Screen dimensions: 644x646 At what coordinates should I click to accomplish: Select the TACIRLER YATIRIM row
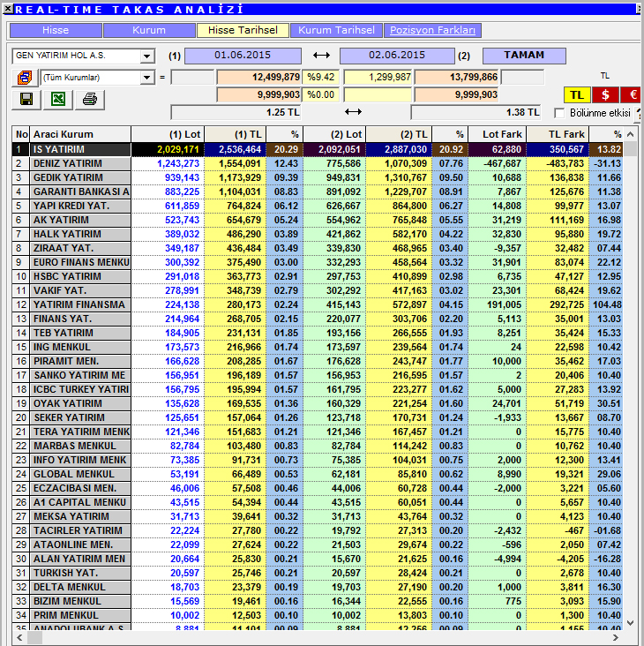coord(318,530)
